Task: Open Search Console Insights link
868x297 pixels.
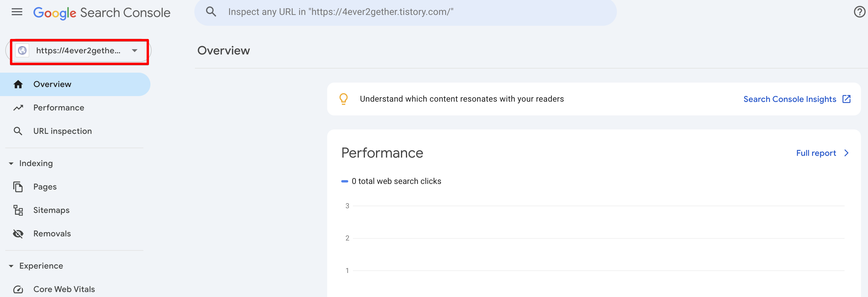Action: coord(790,99)
